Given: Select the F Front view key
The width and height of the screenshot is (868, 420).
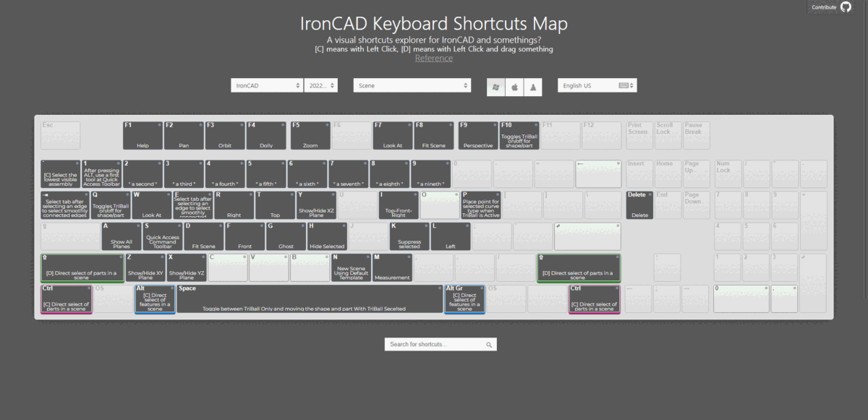Looking at the screenshot, I should [x=244, y=236].
